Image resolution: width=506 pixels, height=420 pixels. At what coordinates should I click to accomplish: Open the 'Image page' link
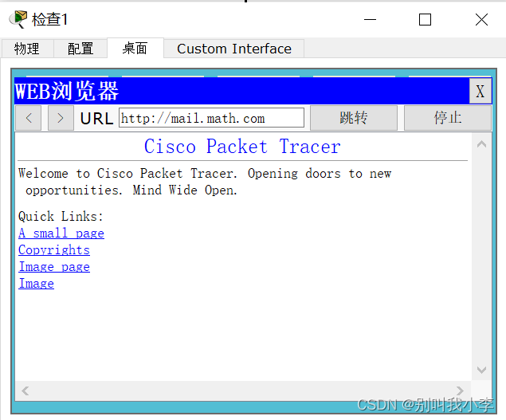(x=54, y=267)
